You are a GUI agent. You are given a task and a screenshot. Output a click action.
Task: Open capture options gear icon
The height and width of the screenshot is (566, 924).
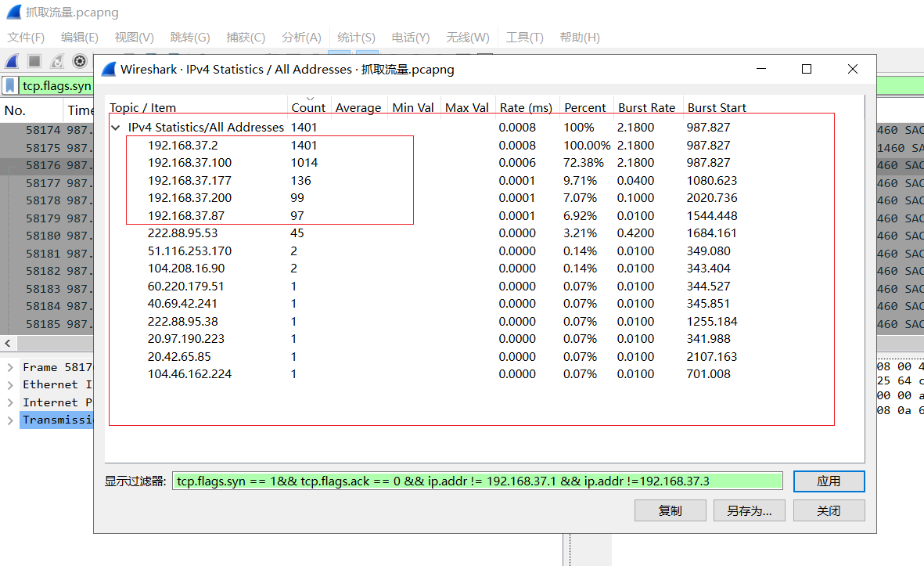pyautogui.click(x=80, y=61)
